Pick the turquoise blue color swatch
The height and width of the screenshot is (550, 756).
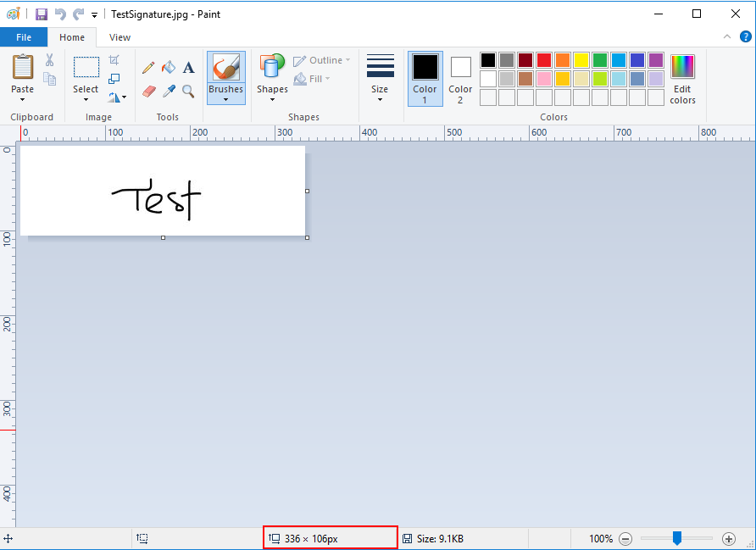(619, 60)
